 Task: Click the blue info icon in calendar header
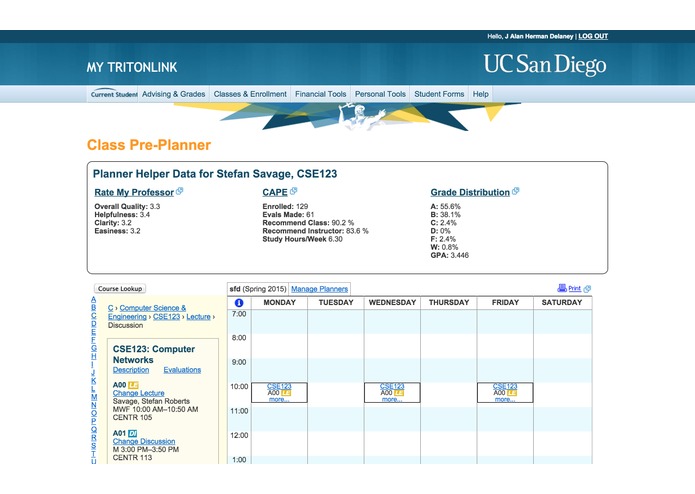click(x=239, y=303)
